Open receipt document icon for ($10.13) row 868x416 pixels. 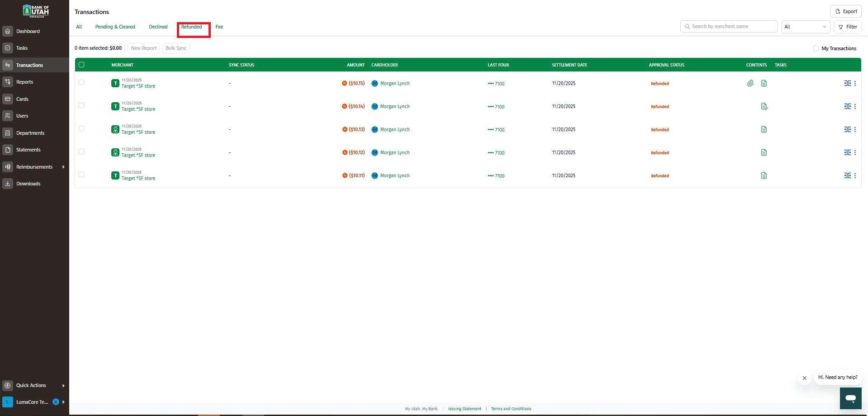pos(764,129)
